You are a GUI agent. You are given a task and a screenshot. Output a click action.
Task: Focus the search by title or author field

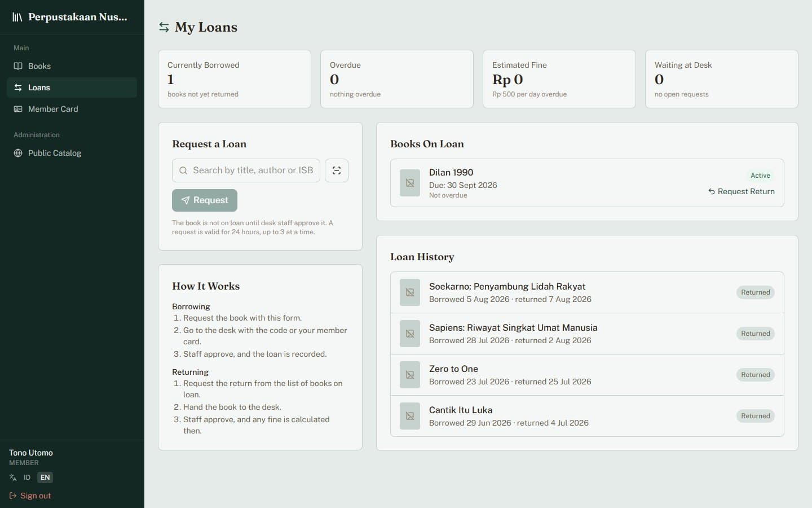tap(246, 170)
